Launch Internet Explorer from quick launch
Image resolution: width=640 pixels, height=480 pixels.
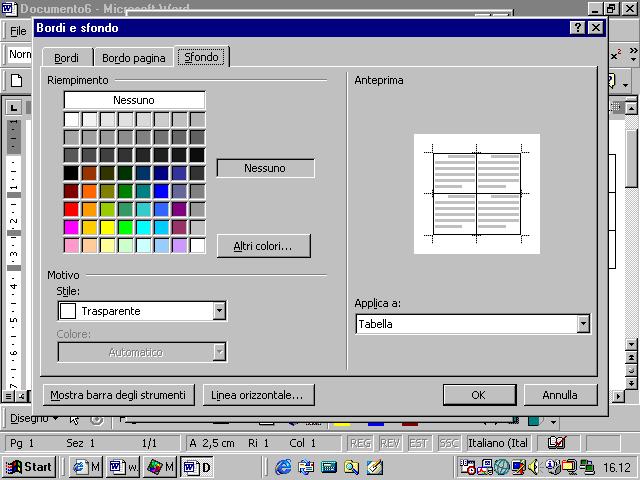[283, 467]
